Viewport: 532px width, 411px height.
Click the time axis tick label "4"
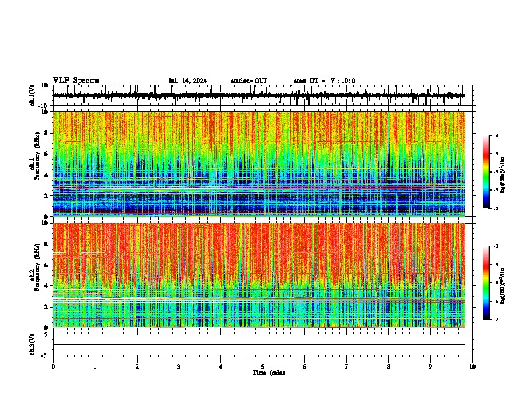(221, 367)
